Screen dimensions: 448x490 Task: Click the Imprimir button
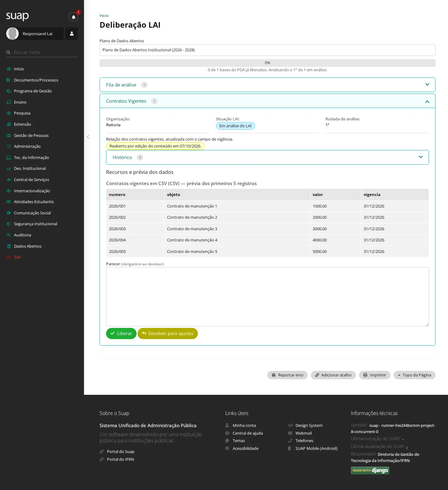375,375
